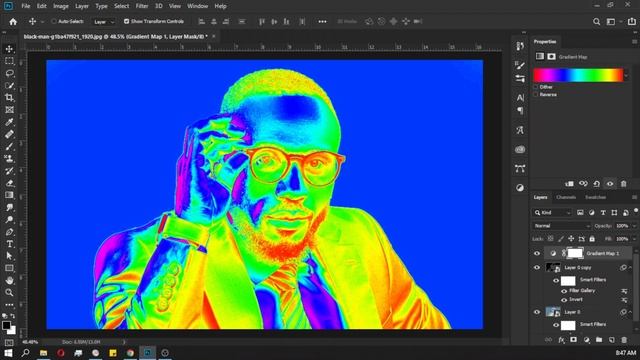Open the Search icon at top right

coord(596,22)
